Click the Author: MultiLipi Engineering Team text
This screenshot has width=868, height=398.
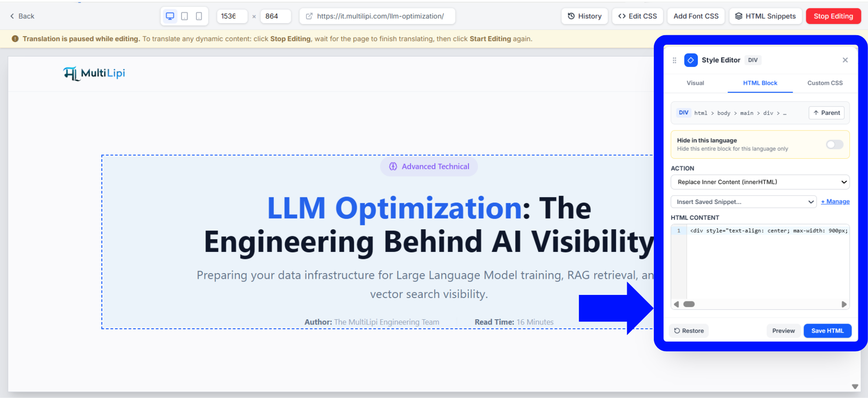(x=372, y=322)
